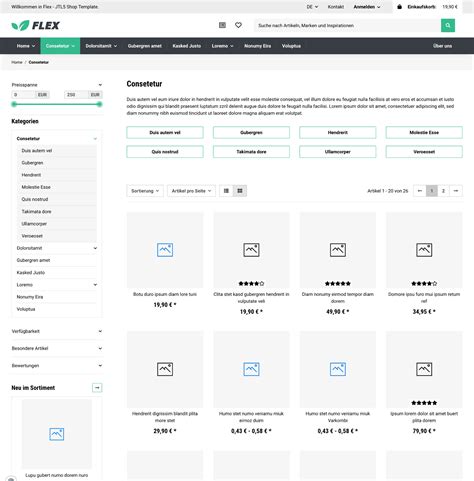Viewport: 474px width, 481px height.
Task: Open product image for Domore ipsu furo
Action: point(424,250)
